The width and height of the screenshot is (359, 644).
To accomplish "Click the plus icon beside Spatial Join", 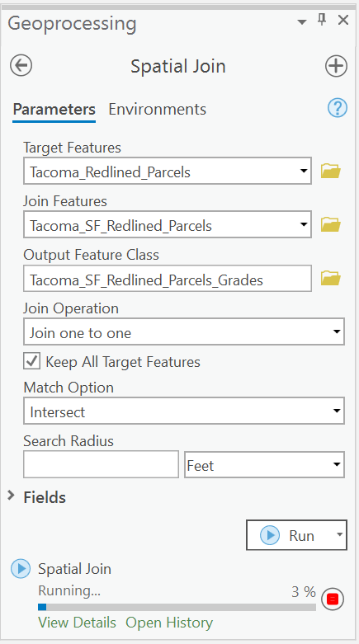I will (336, 66).
